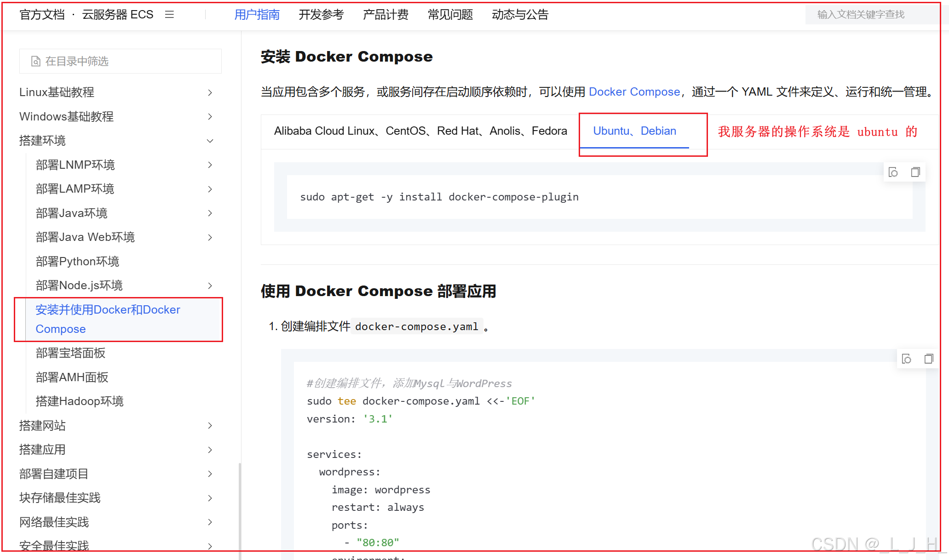949x560 pixels.
Task: Expand the Linux基础教程 section
Action: coord(210,92)
